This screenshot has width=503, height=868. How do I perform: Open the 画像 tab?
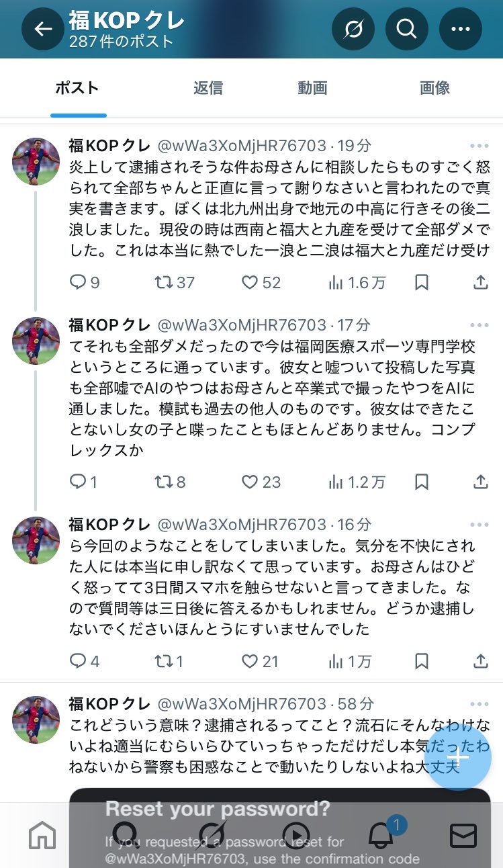(435, 88)
